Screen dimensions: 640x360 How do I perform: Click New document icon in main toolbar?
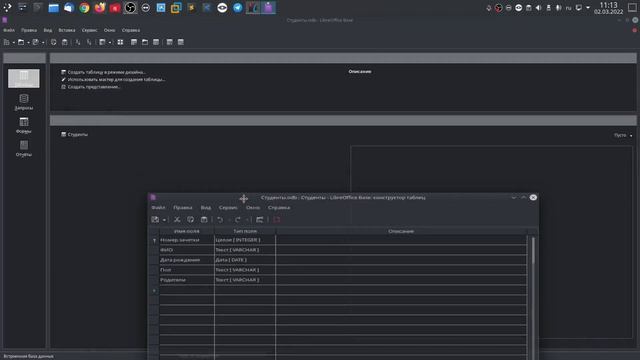coord(7,42)
